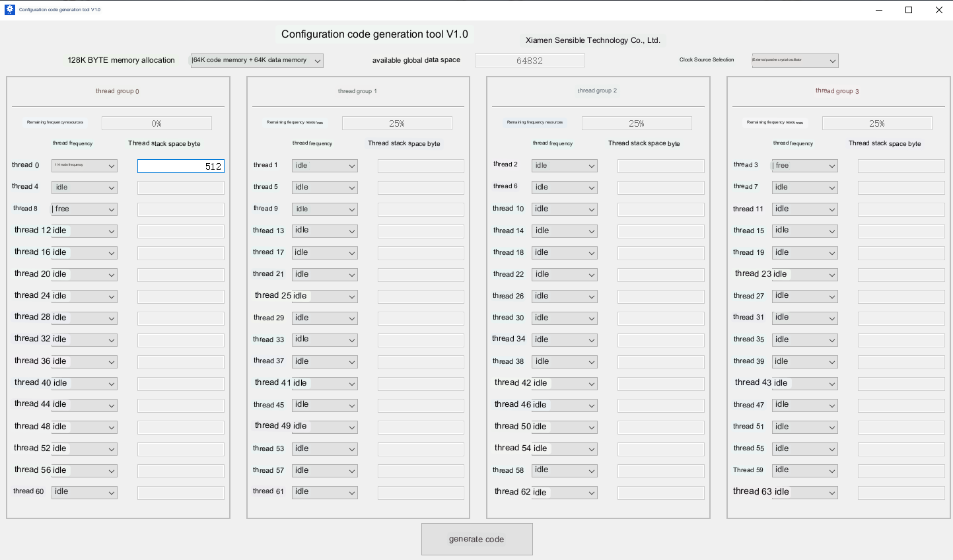The height and width of the screenshot is (560, 953).
Task: Open thread 40 frequency dropdown
Action: [85, 384]
